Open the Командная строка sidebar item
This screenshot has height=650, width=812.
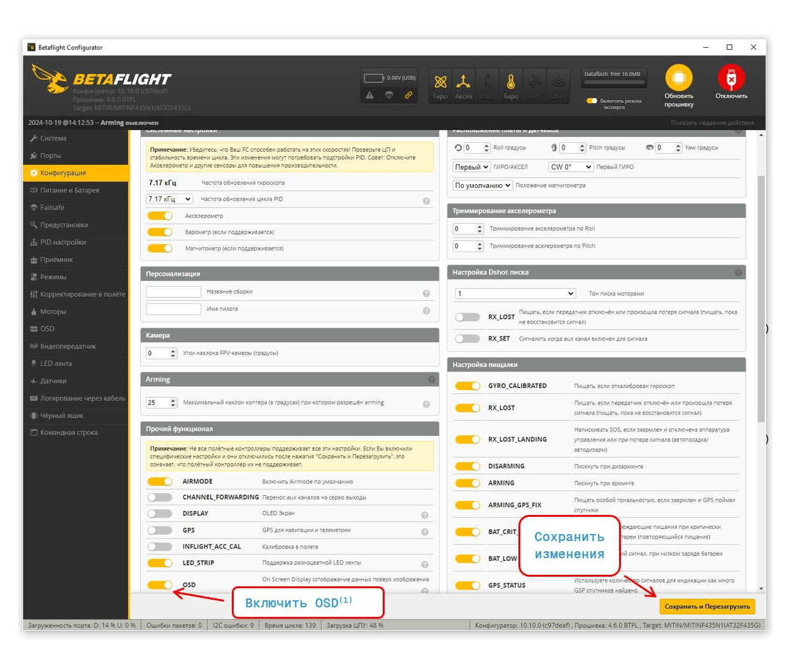click(x=76, y=433)
